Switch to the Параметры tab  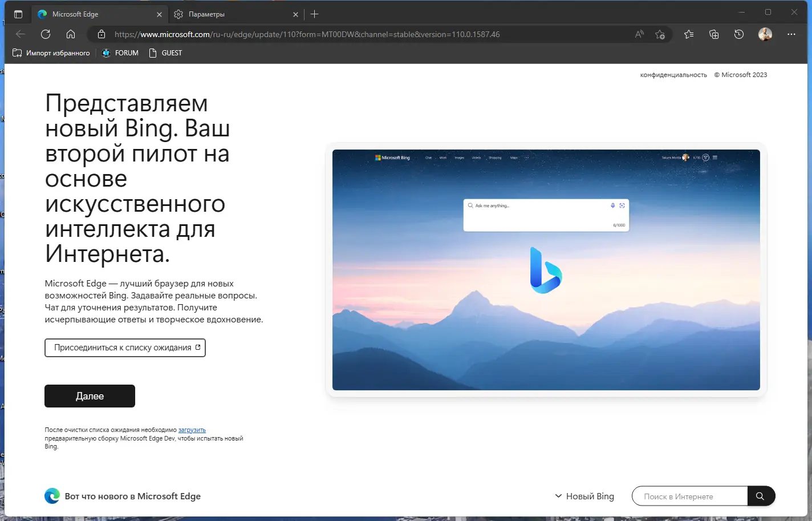[x=236, y=14]
